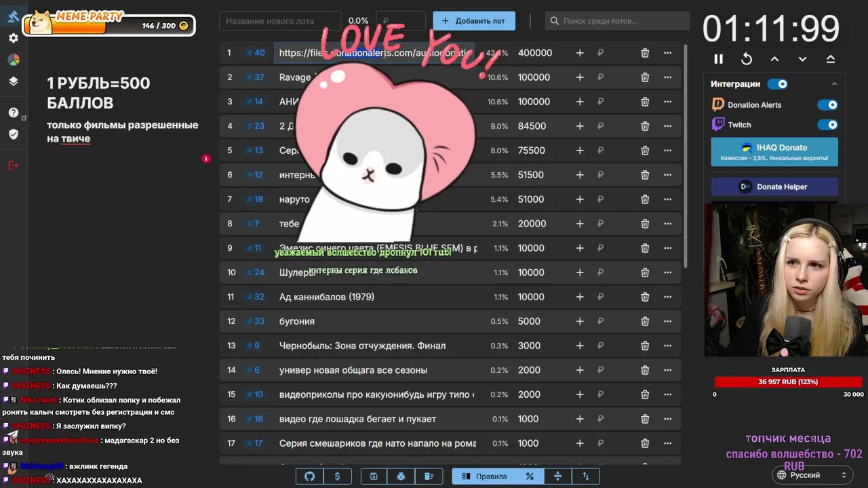Open more options for Ад каннибалов (1979)
868x488 pixels.
pos(668,297)
